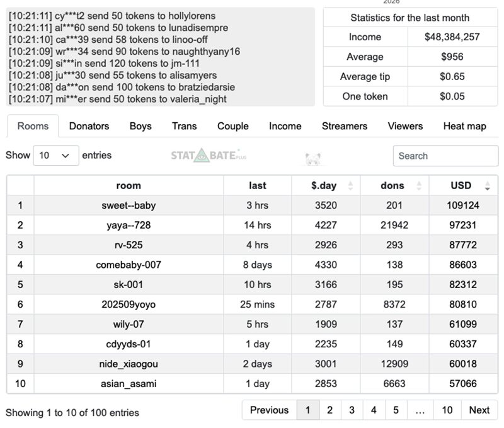Click the Previous page button
The image size is (504, 428).
pyautogui.click(x=269, y=410)
